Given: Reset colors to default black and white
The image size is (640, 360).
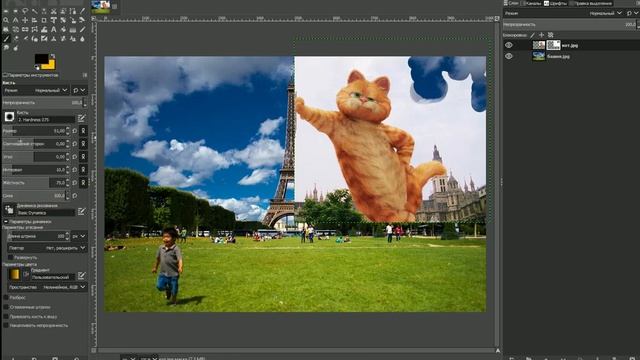Looking at the screenshot, I should click(x=37, y=67).
